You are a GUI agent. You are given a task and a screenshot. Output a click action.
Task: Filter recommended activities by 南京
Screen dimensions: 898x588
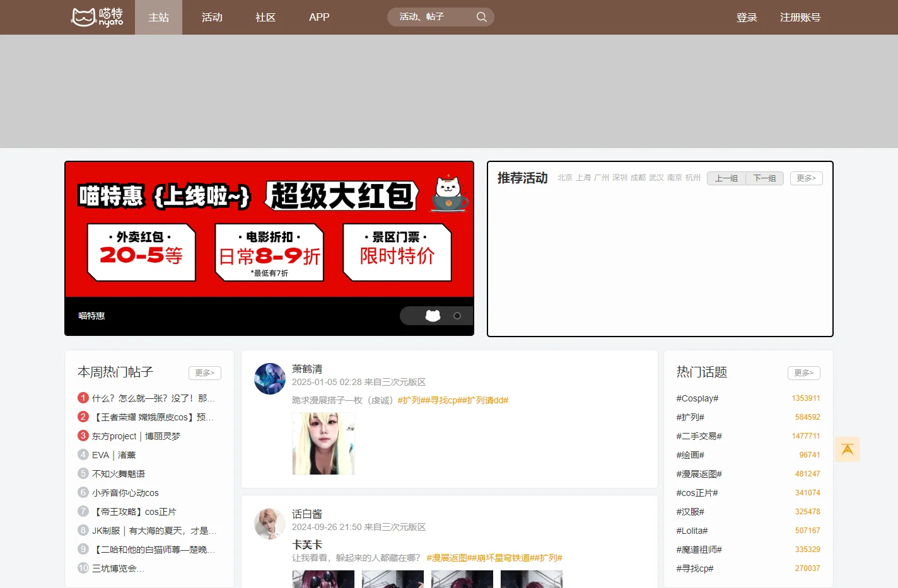point(675,178)
